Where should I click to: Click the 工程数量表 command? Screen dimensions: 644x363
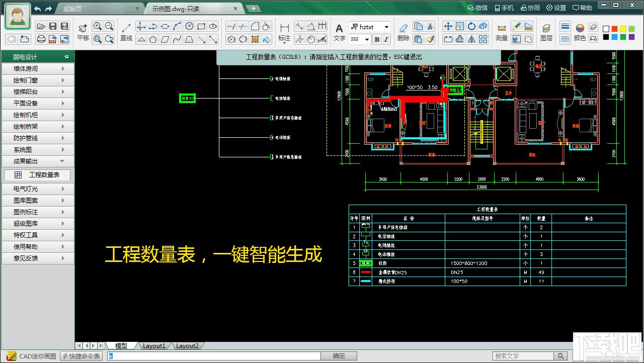(37, 174)
